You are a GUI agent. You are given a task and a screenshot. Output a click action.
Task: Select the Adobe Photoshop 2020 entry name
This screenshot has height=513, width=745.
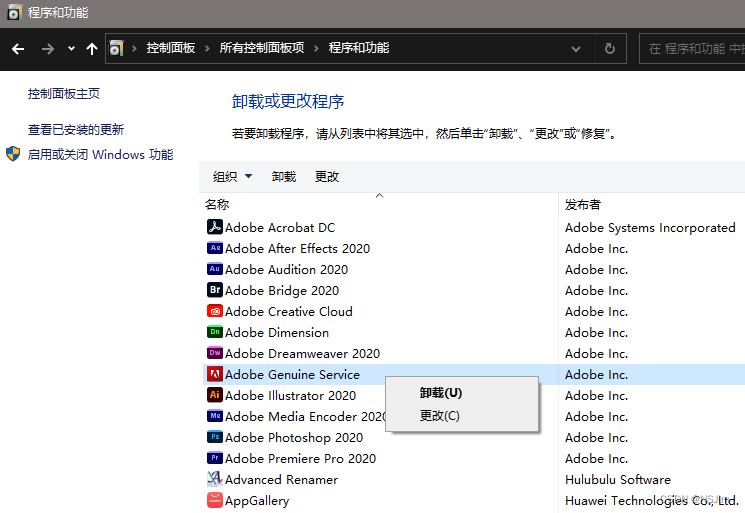[294, 437]
